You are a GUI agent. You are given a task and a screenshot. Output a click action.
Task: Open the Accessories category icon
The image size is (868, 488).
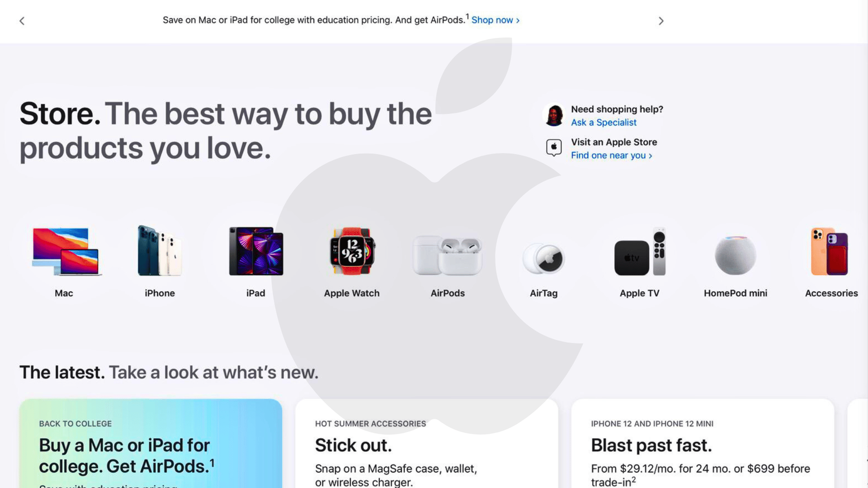coord(830,251)
